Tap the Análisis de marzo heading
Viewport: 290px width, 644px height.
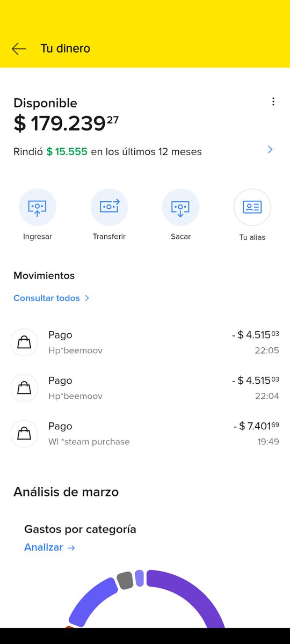(x=66, y=492)
